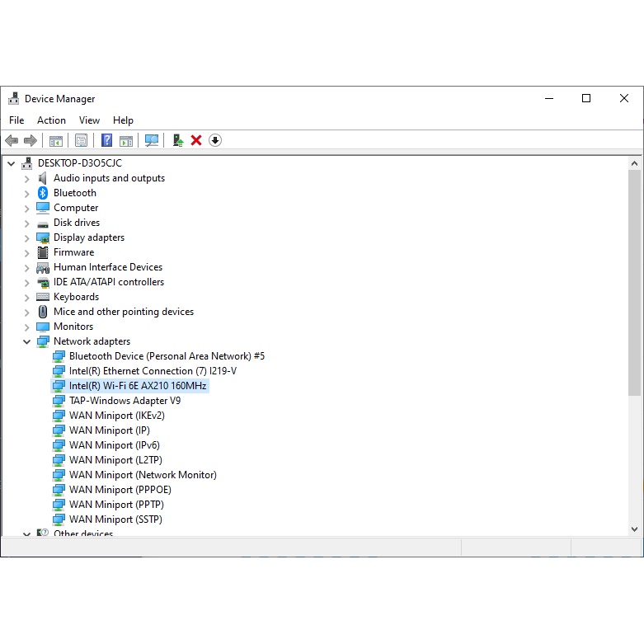This screenshot has width=644, height=644.
Task: Open the Action menu
Action: [51, 120]
